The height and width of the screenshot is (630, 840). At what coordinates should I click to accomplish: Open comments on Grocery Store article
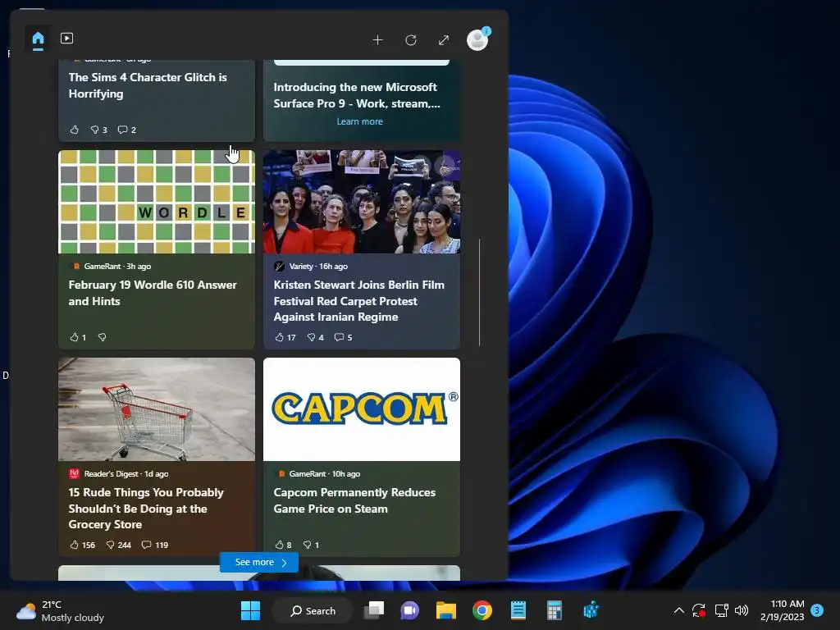coord(155,545)
